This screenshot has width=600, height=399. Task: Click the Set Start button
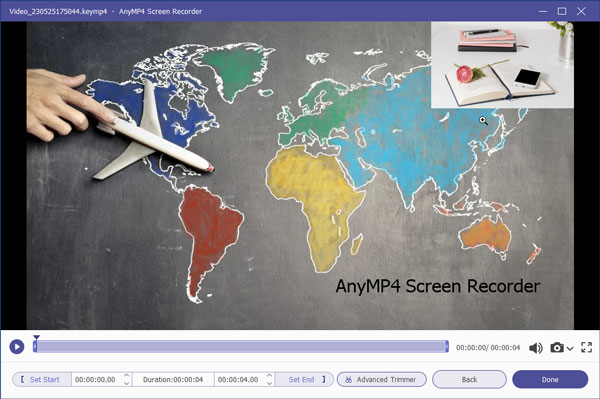pos(41,379)
